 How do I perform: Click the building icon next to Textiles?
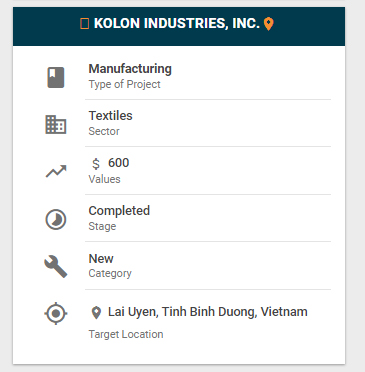point(56,124)
